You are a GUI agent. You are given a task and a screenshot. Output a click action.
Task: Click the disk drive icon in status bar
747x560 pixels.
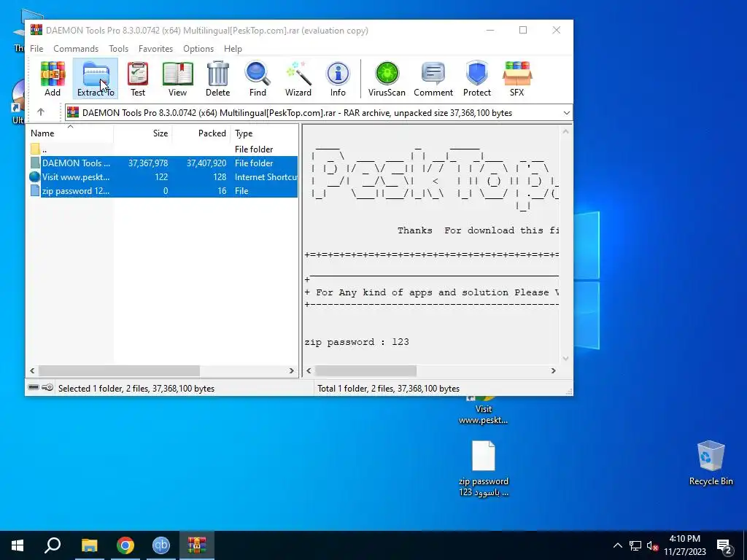[34, 388]
